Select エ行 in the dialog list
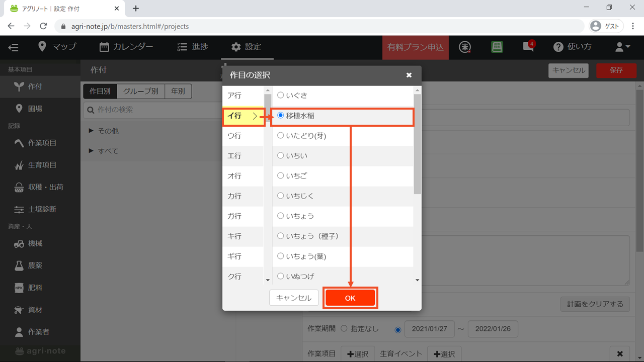Screen dimensions: 644x362 243,156
